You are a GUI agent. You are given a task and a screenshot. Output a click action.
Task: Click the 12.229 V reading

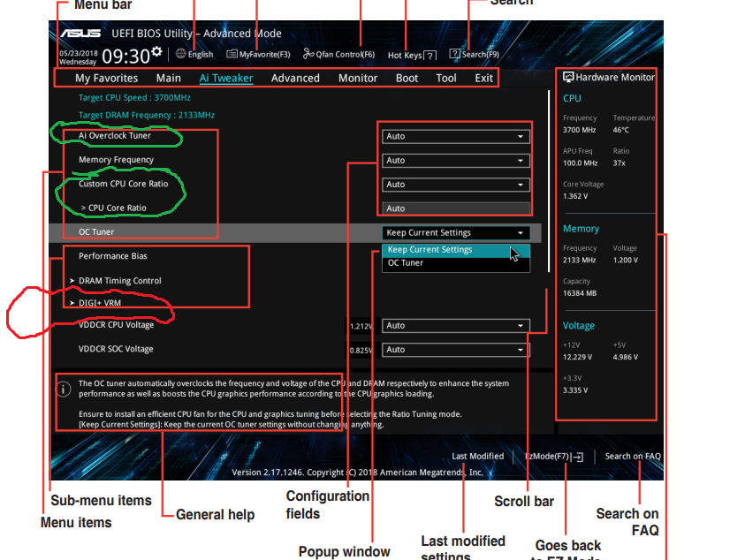[577, 357]
